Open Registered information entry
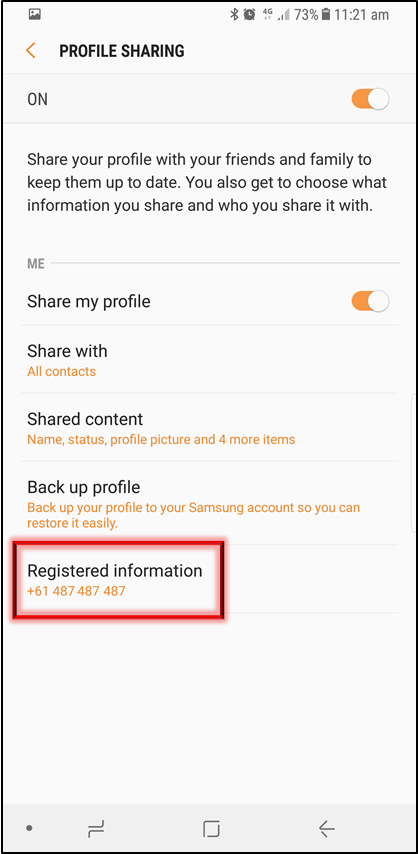 [x=209, y=579]
